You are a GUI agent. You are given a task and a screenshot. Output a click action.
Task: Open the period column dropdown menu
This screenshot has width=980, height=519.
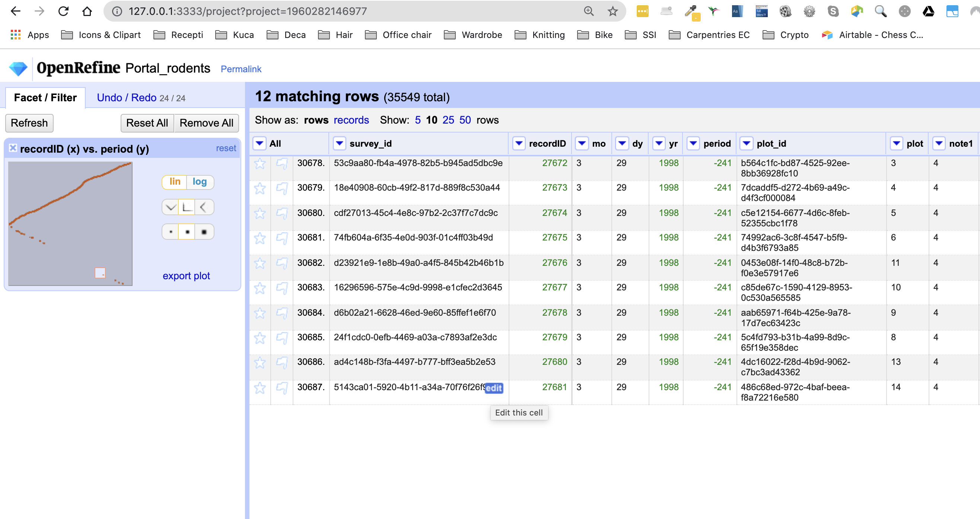click(x=693, y=143)
